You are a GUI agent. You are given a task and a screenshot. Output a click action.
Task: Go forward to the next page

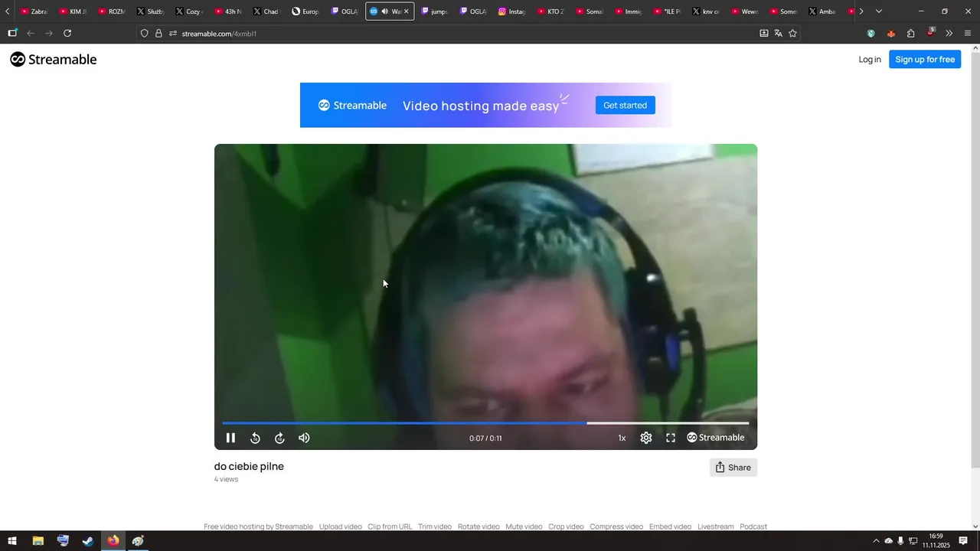tap(49, 33)
